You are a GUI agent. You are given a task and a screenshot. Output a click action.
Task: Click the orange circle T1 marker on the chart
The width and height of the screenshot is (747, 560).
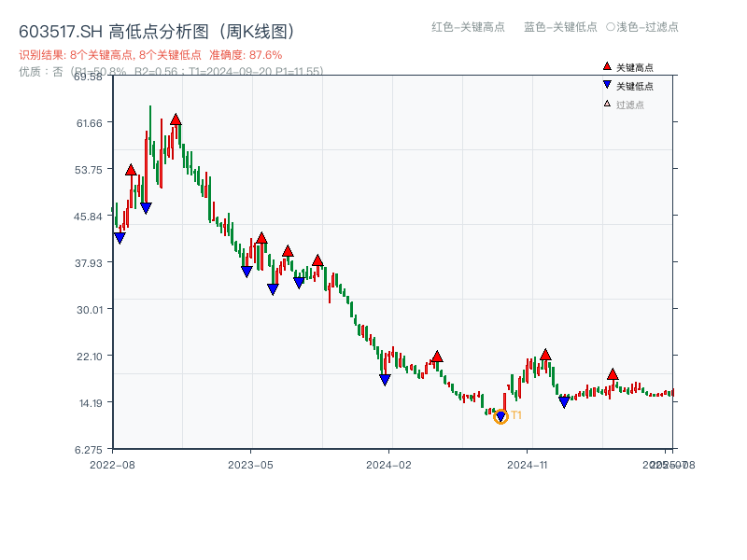tap(501, 417)
